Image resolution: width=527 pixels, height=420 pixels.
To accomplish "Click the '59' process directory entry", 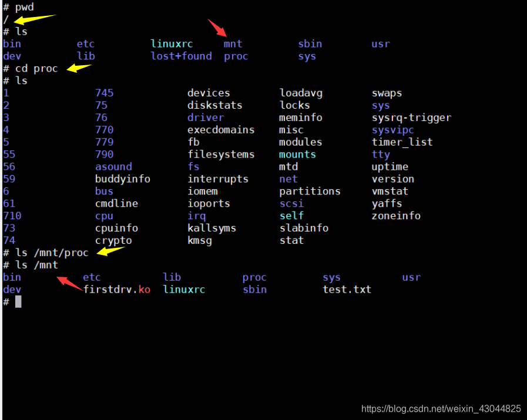I will coord(9,179).
